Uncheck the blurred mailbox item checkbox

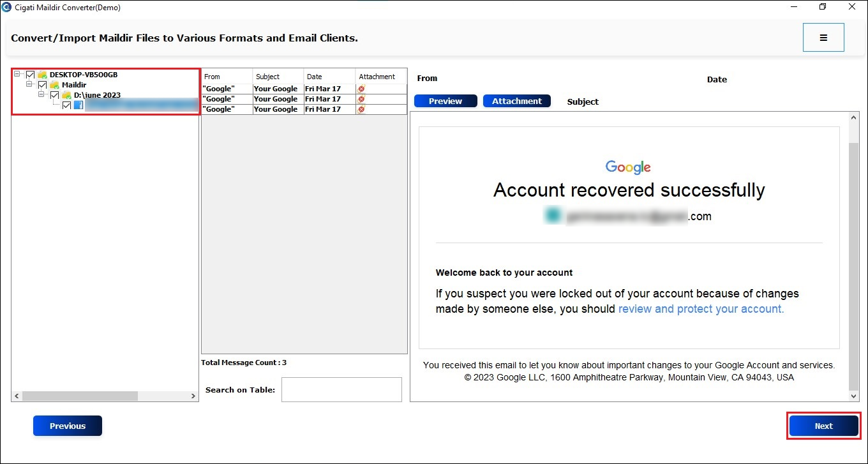pos(66,105)
